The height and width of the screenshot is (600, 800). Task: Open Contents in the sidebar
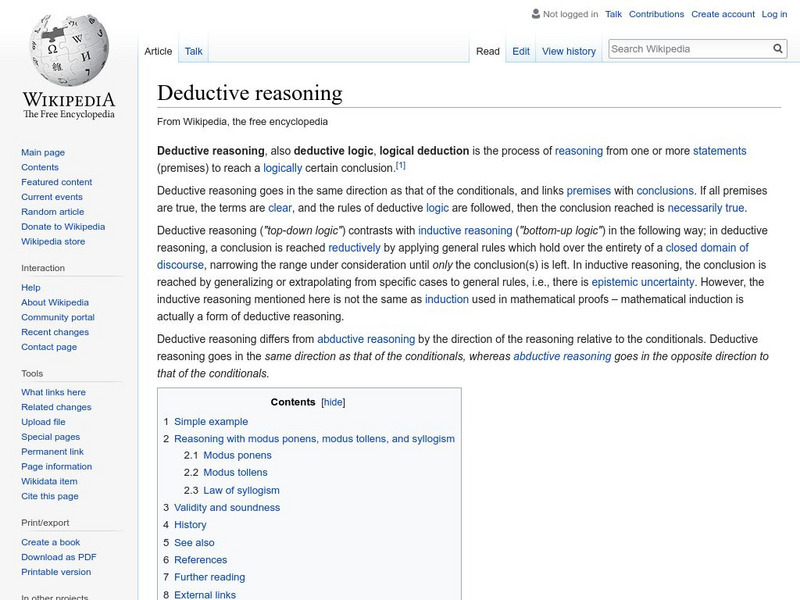(x=40, y=167)
